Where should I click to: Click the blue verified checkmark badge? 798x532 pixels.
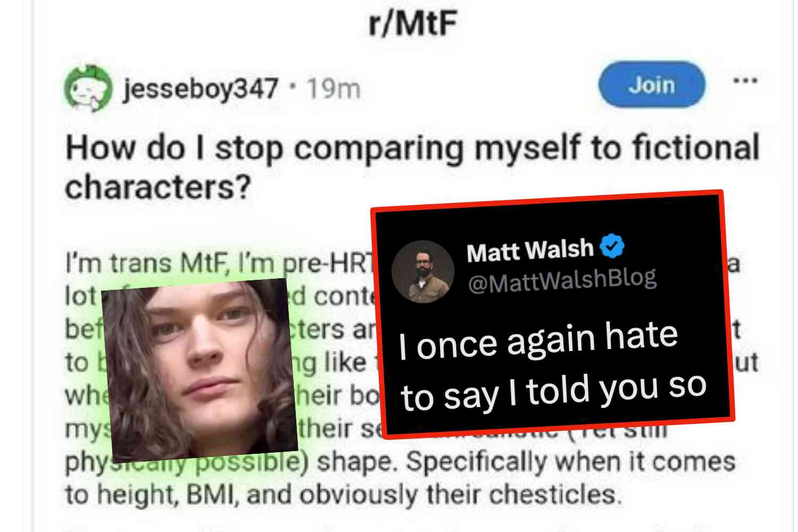612,246
